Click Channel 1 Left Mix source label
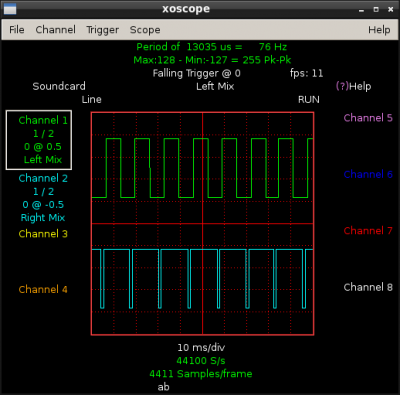400x395 pixels. click(x=43, y=160)
